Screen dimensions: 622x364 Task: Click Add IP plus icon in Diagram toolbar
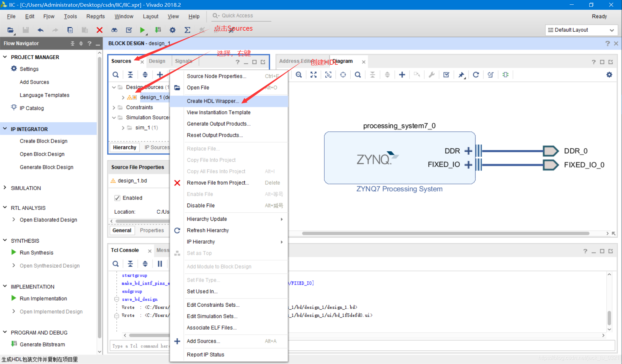pos(402,75)
